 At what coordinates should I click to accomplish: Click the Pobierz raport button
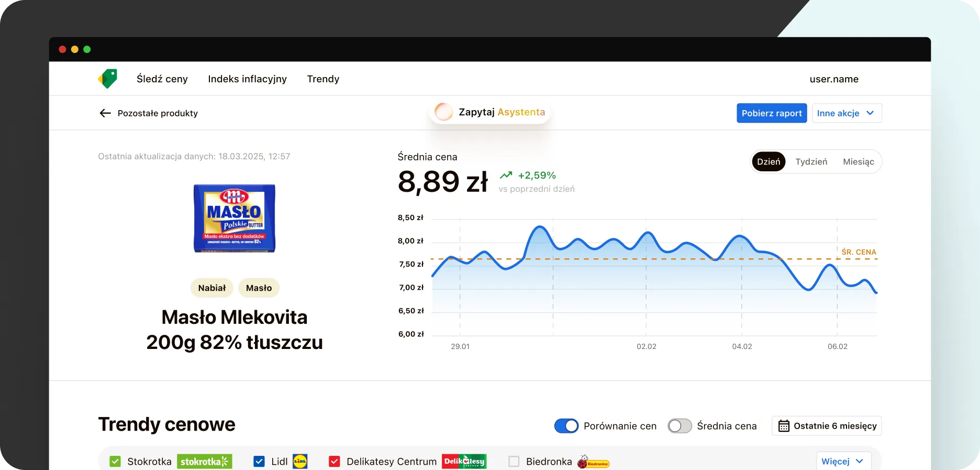[772, 113]
